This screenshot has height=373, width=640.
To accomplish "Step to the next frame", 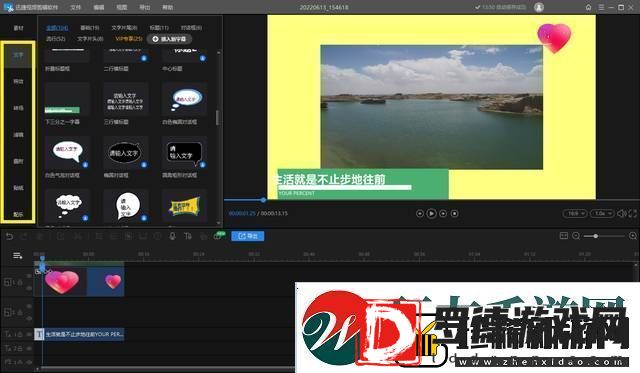I will tap(443, 213).
